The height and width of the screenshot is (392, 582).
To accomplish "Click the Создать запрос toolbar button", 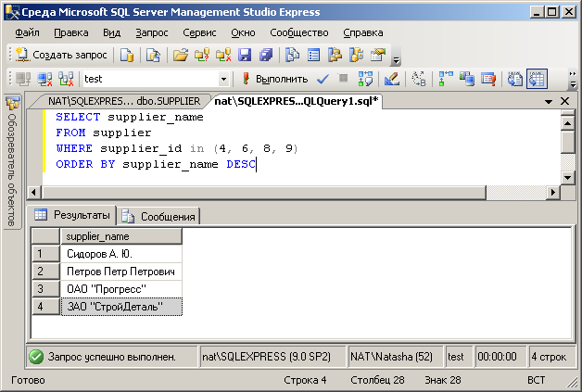I will [x=62, y=55].
